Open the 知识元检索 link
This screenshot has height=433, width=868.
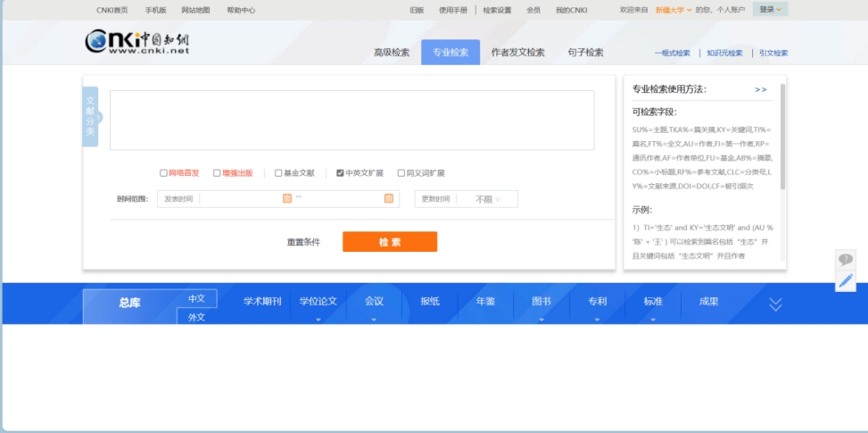724,54
